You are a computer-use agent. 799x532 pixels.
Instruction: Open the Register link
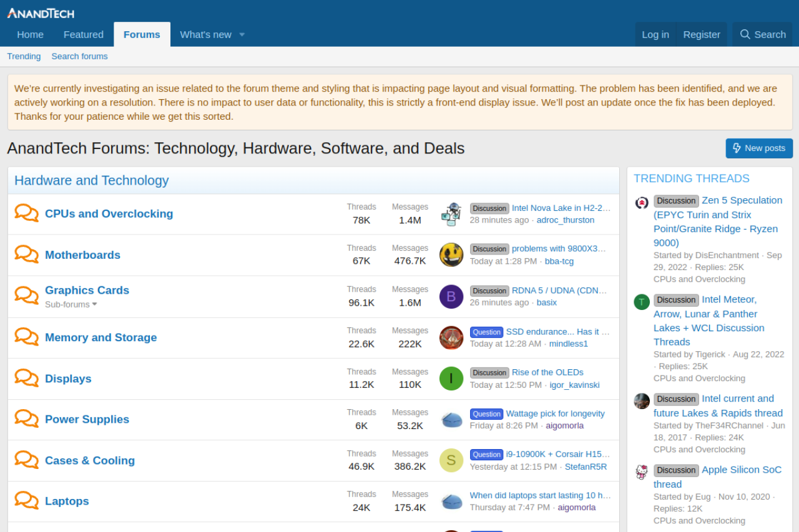click(702, 34)
